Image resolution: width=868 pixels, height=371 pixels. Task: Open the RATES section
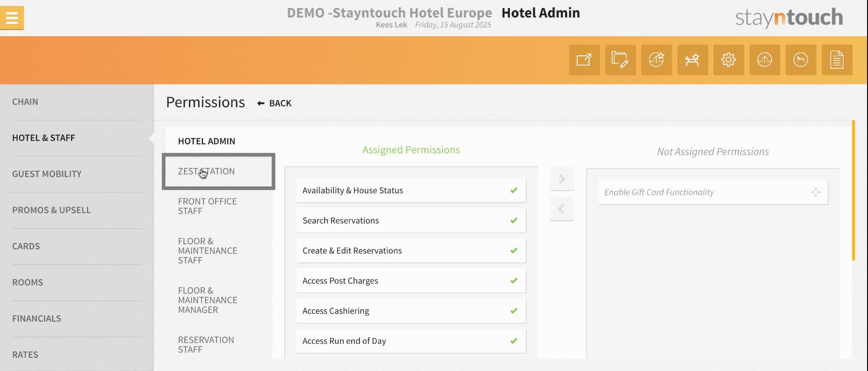pyautogui.click(x=25, y=355)
